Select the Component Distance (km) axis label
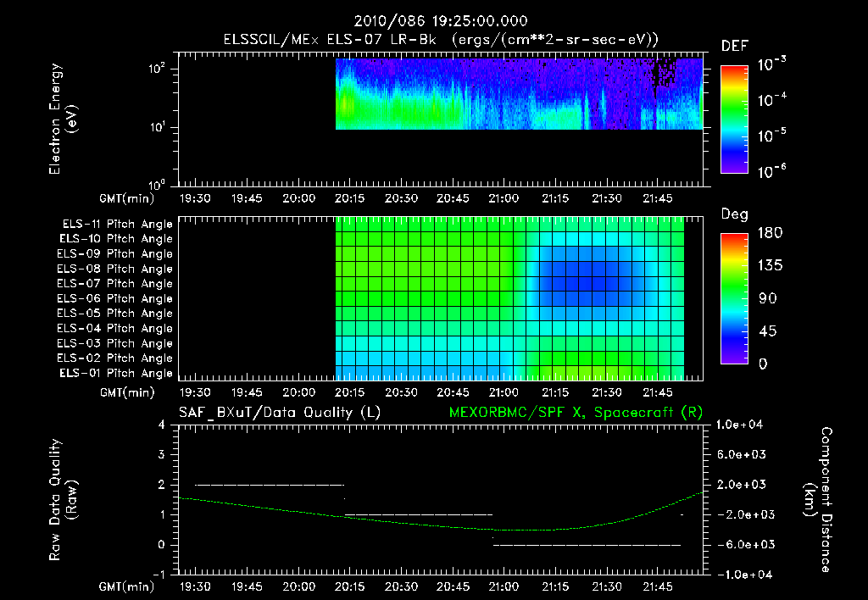 (x=818, y=499)
